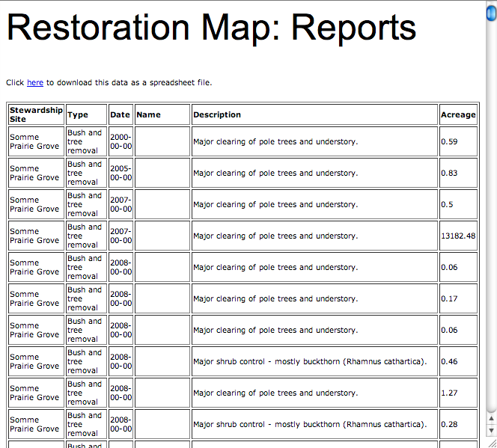
Task: Select the acreage value 0.46
Action: pyautogui.click(x=449, y=361)
